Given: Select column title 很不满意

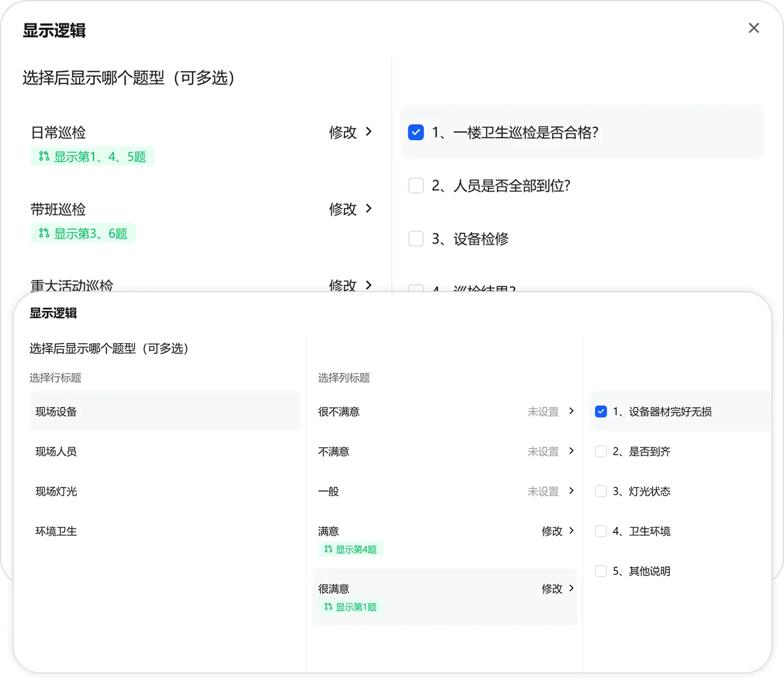Looking at the screenshot, I should [339, 412].
